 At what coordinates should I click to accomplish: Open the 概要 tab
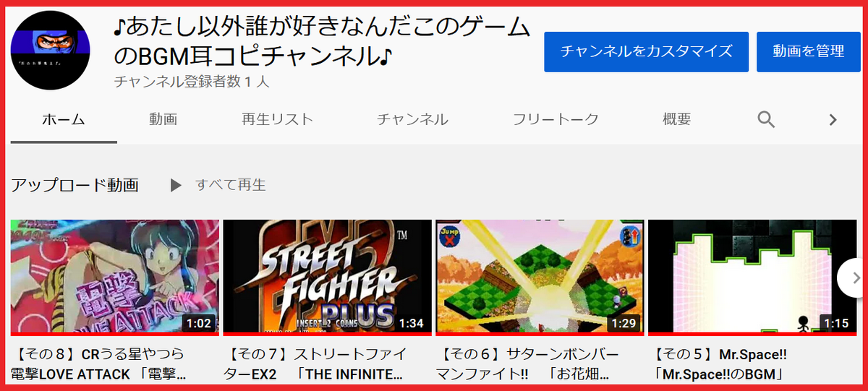click(x=677, y=119)
